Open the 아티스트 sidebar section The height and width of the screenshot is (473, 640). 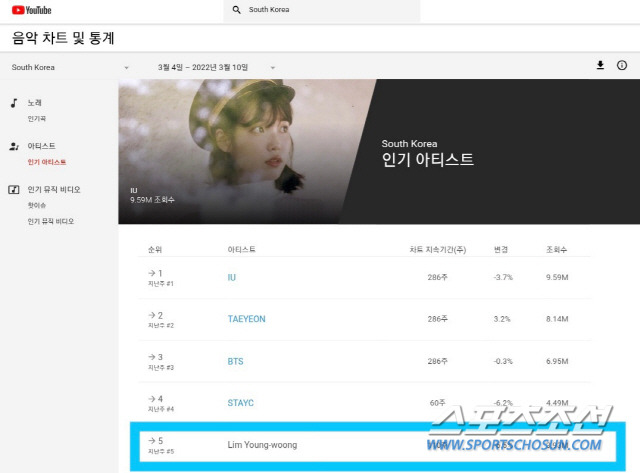pyautogui.click(x=41, y=146)
